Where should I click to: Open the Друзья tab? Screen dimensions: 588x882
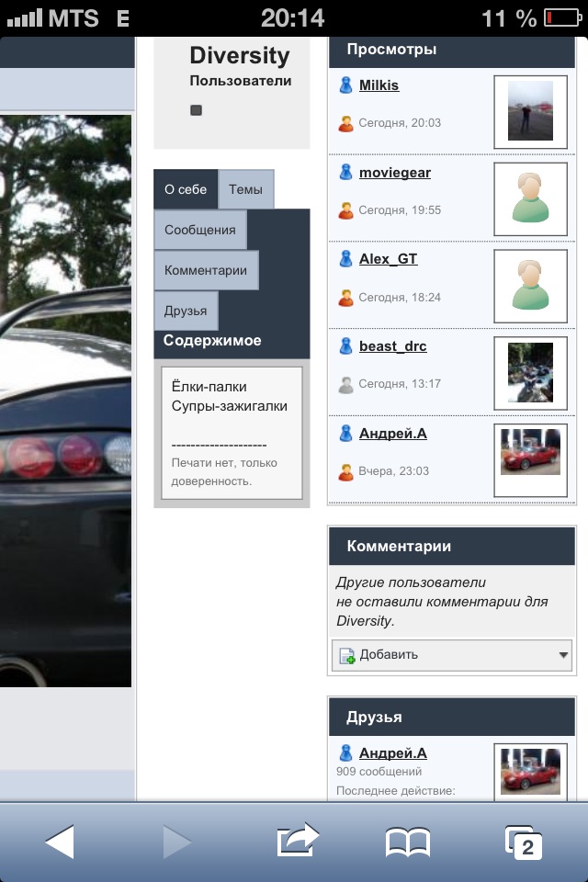coord(186,311)
